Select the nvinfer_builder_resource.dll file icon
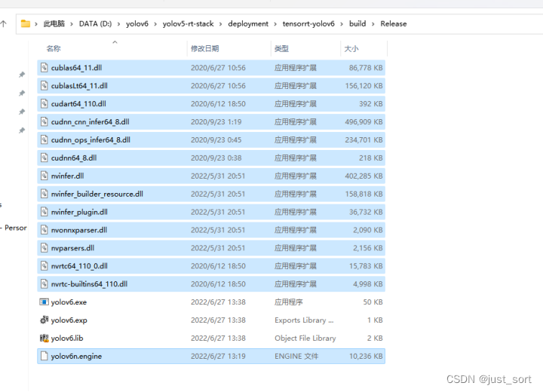543x392 pixels. coord(44,194)
